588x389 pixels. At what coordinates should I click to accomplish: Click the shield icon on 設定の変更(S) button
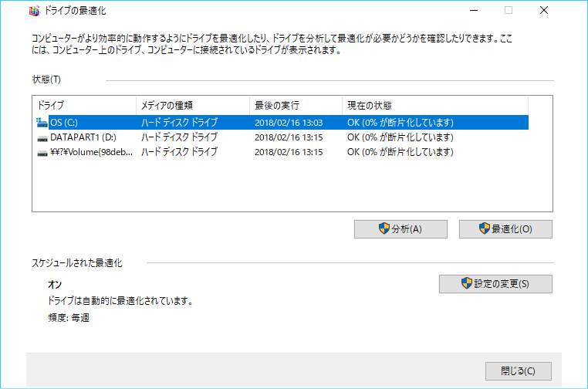(467, 283)
